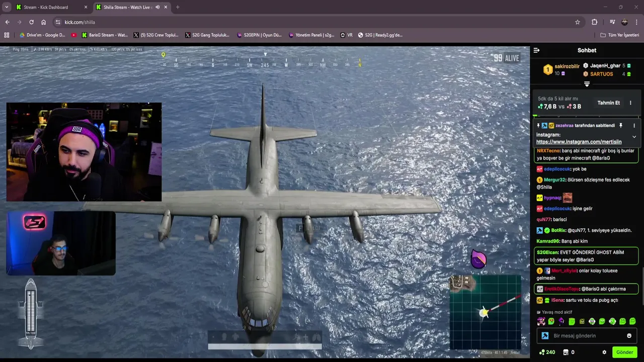Insert the last green emote in the quick row
Screen dimensions: 644x362
coord(632,321)
